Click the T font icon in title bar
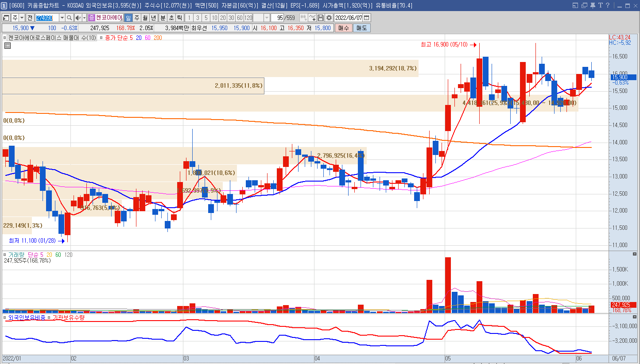This screenshot has height=364, width=640. (601, 5)
